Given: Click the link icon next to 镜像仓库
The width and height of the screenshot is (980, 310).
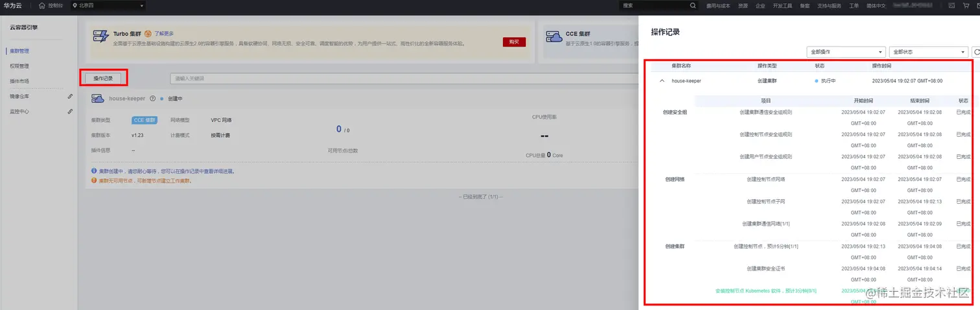Looking at the screenshot, I should click(70, 96).
